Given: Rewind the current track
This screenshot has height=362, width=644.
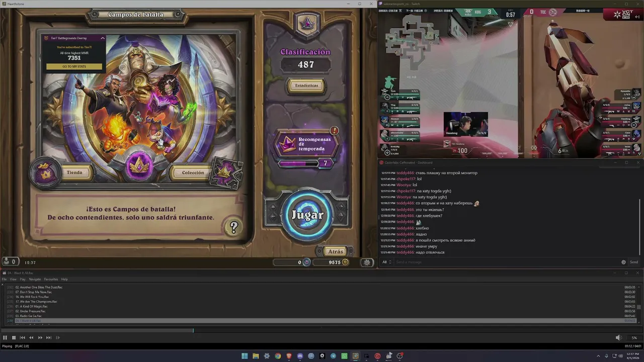Looking at the screenshot, I should [31, 338].
